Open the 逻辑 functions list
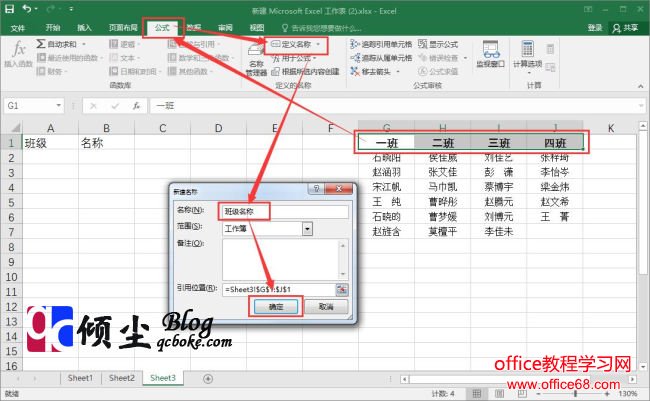The image size is (650, 401). pyautogui.click(x=124, y=44)
